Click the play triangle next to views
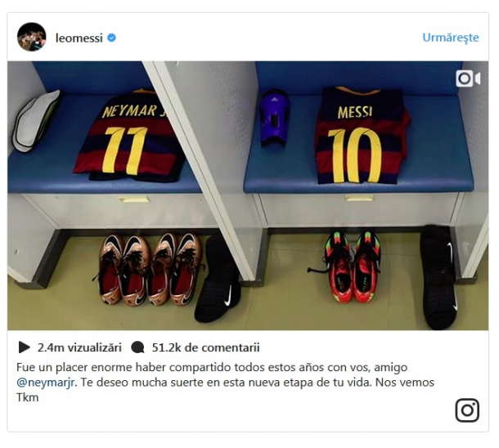Screen dimensions: 499x448 click(24, 347)
